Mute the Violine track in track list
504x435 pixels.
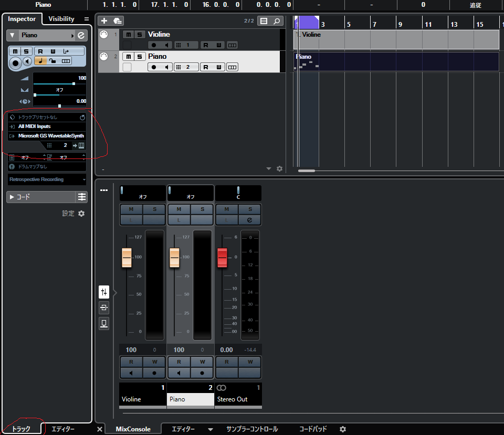tap(129, 35)
